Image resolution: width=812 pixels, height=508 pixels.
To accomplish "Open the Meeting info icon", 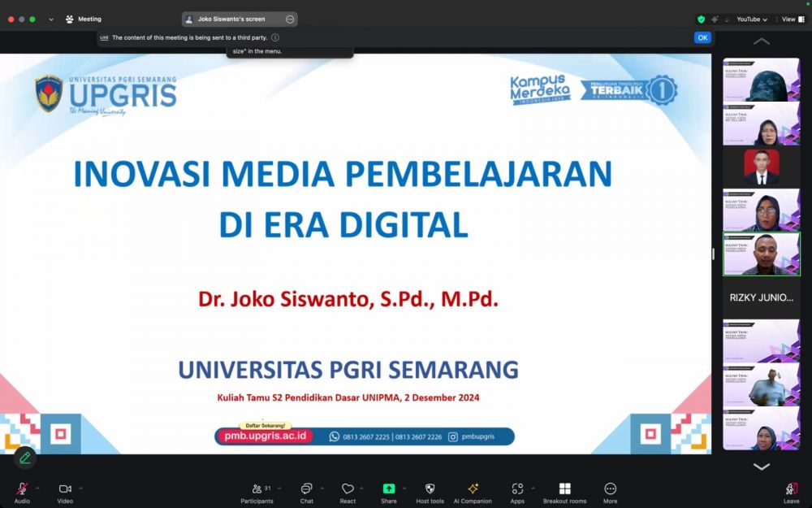I will pos(69,20).
